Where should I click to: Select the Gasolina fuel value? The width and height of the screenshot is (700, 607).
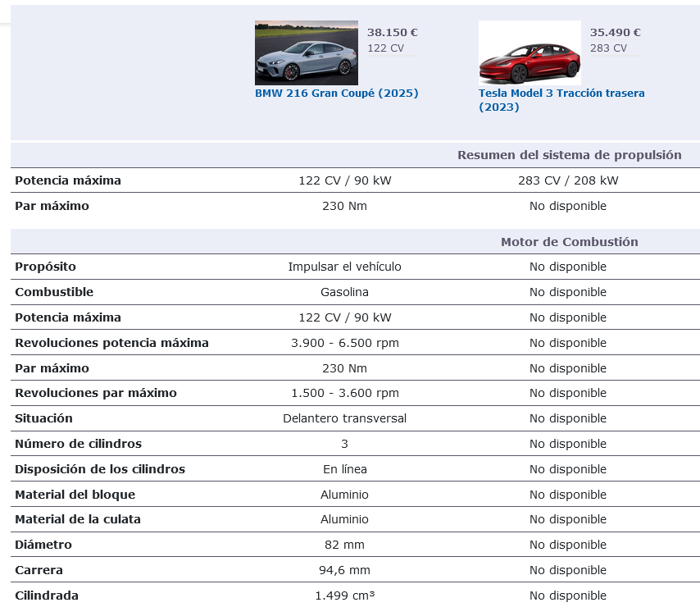pyautogui.click(x=344, y=292)
